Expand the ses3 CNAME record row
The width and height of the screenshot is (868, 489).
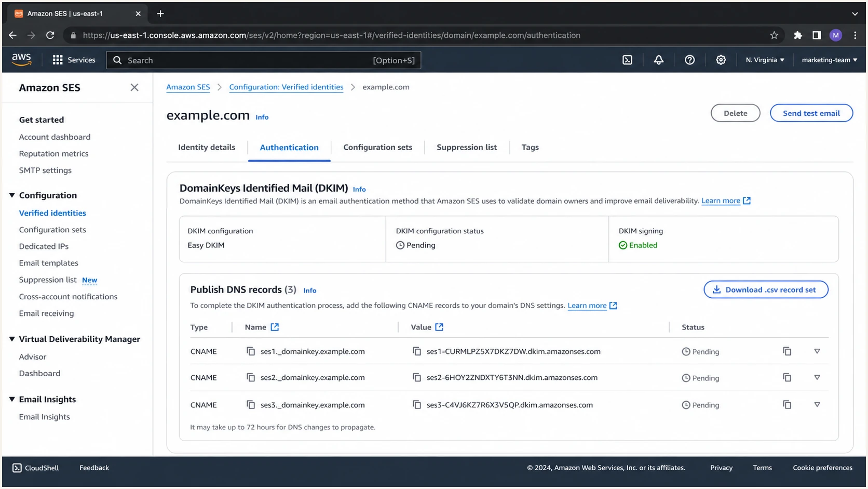817,404
